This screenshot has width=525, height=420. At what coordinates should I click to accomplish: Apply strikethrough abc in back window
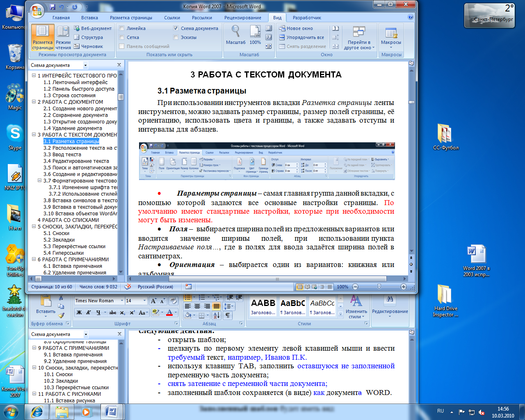113,313
